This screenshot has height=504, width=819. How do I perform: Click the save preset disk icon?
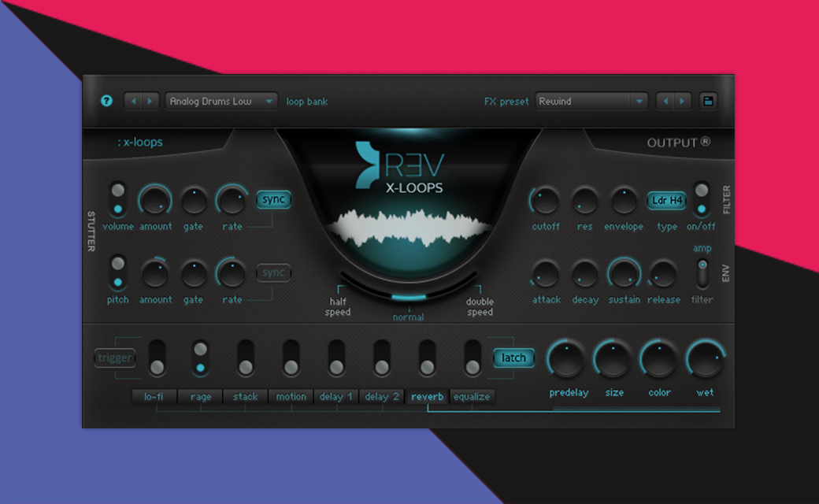click(x=708, y=101)
